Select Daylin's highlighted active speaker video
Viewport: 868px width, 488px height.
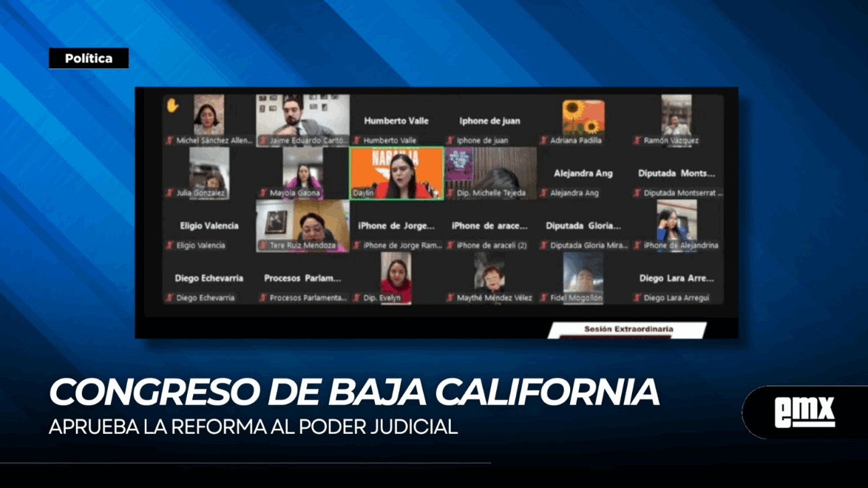pos(396,173)
